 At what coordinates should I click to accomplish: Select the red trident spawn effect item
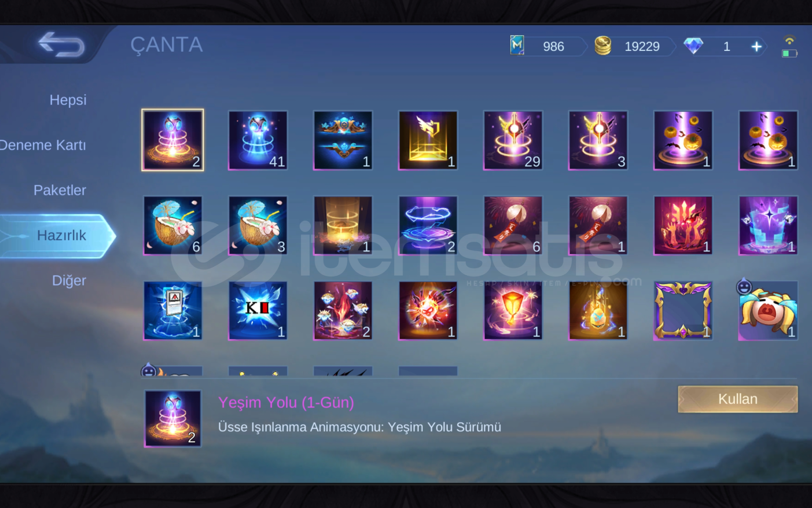[x=683, y=225]
